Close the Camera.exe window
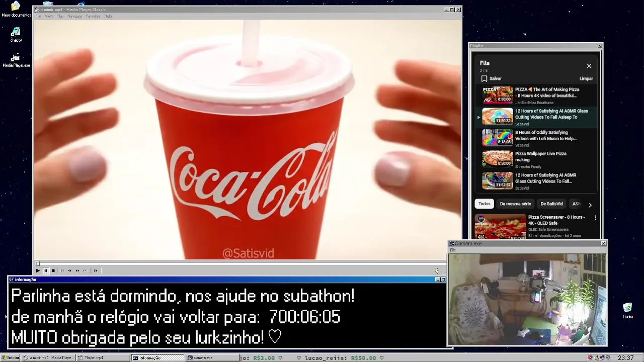Image resolution: width=644 pixels, height=362 pixels. (x=604, y=243)
